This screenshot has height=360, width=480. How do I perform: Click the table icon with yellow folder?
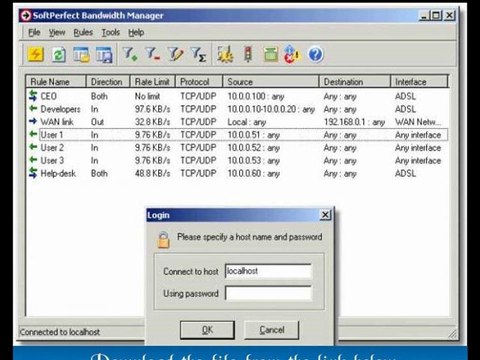81,55
